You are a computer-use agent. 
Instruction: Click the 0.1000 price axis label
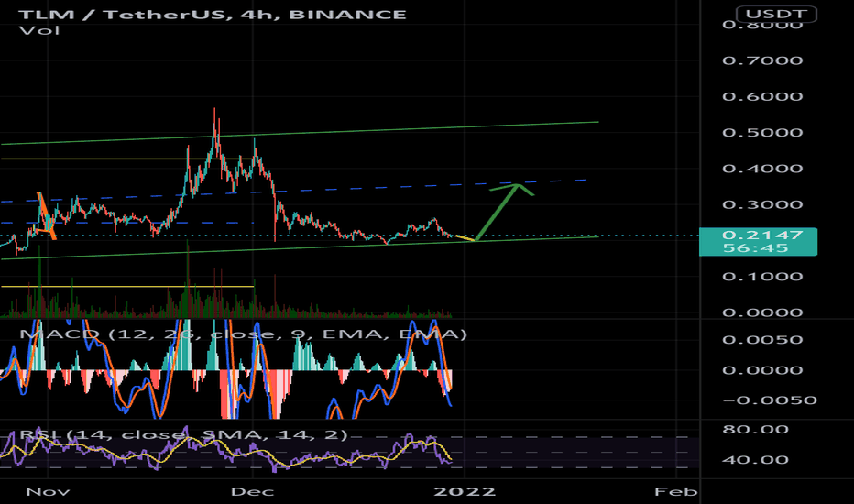[x=762, y=276]
